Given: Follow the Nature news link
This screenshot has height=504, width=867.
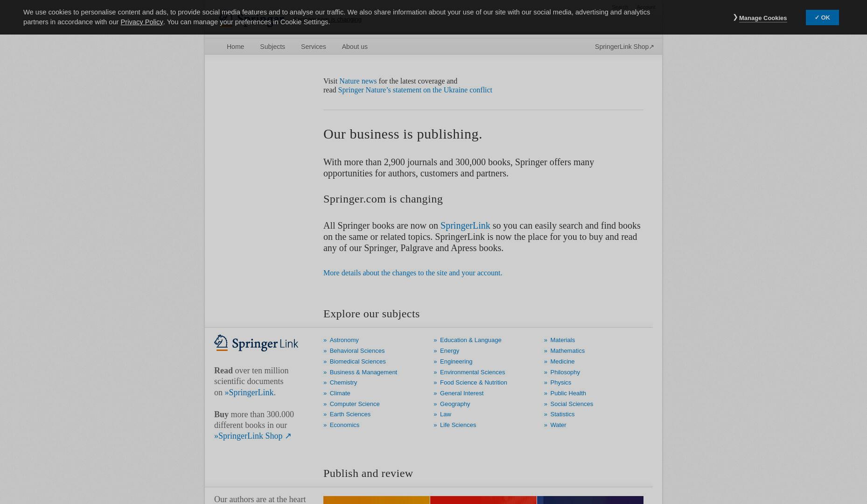Looking at the screenshot, I should point(357,81).
